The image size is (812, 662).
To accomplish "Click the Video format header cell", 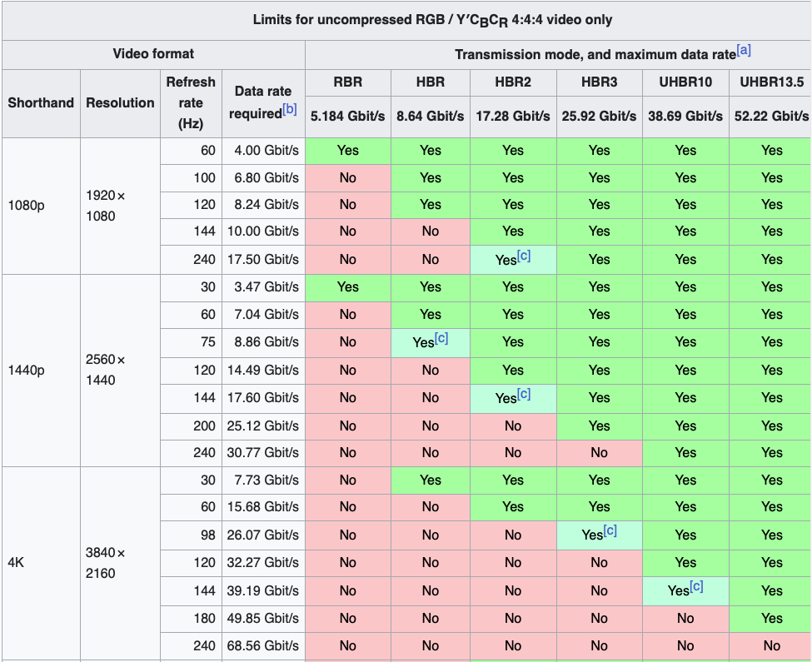I will [x=154, y=54].
